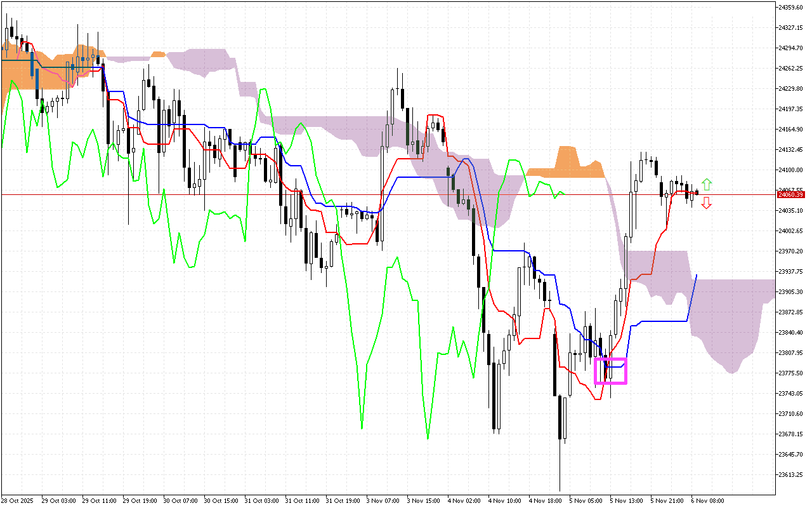Click the 6 Nov 08:00 time label

(x=708, y=500)
